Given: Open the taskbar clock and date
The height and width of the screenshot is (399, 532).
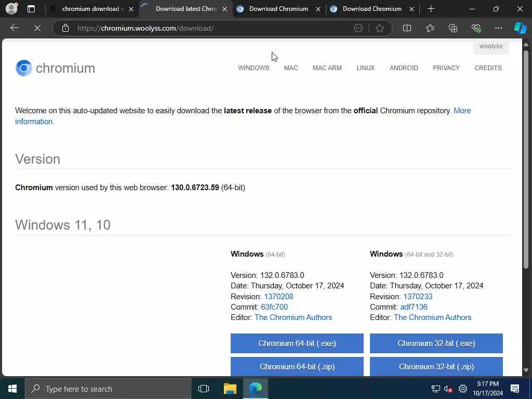Looking at the screenshot, I should tap(488, 389).
